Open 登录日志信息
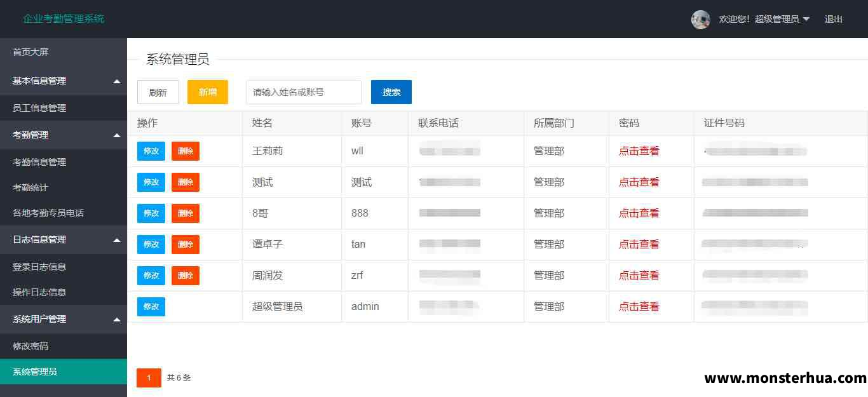The image size is (868, 397). coord(64,267)
